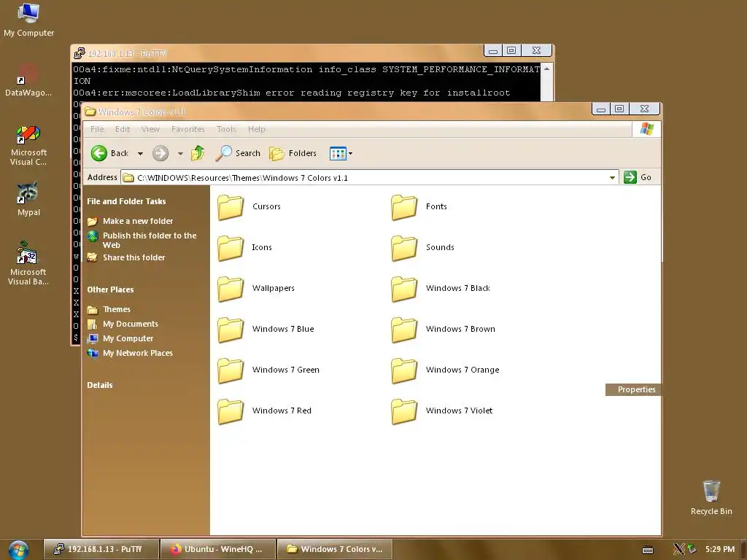
Task: Click PuTTY window title bar icon
Action: pos(80,52)
